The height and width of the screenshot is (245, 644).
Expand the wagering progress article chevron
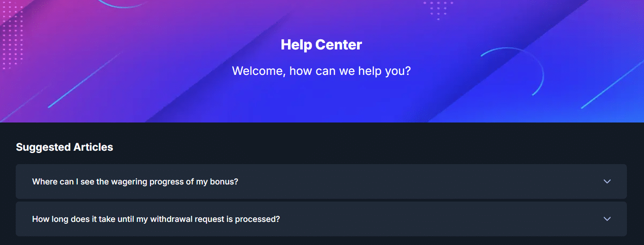(607, 182)
